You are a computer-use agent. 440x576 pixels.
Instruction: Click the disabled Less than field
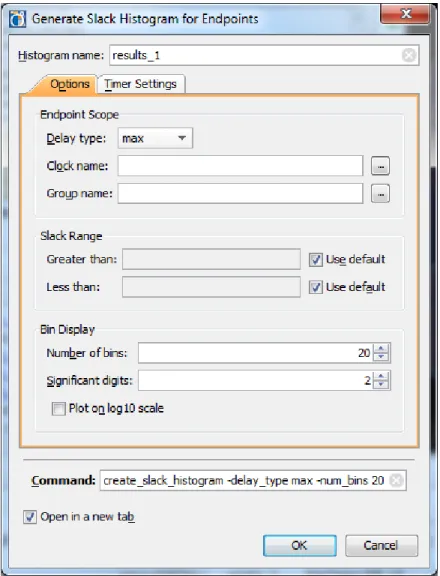click(211, 287)
